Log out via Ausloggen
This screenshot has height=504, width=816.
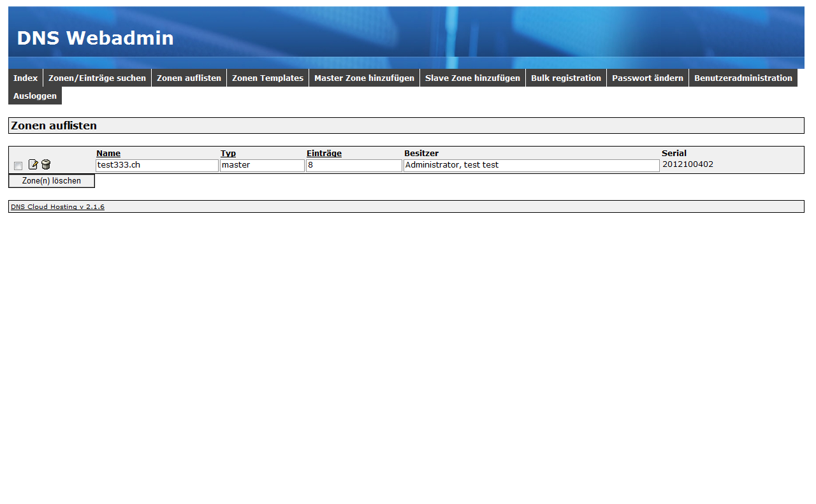point(35,96)
